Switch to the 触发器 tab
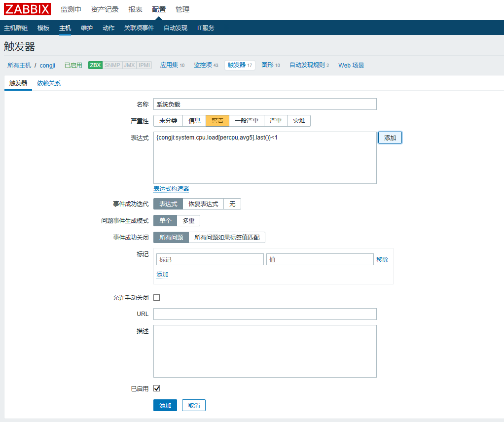The width and height of the screenshot is (504, 422). pos(18,83)
